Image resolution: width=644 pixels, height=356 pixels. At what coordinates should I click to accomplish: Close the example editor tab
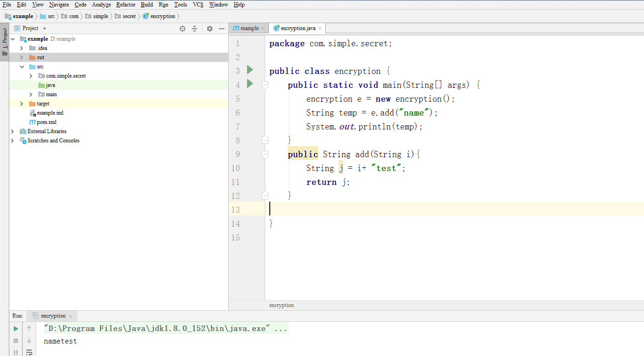tap(263, 29)
